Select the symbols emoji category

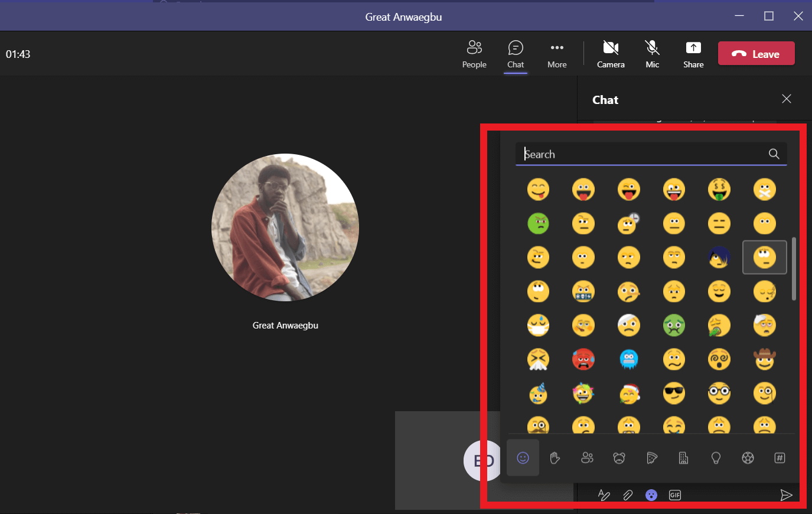coord(780,458)
